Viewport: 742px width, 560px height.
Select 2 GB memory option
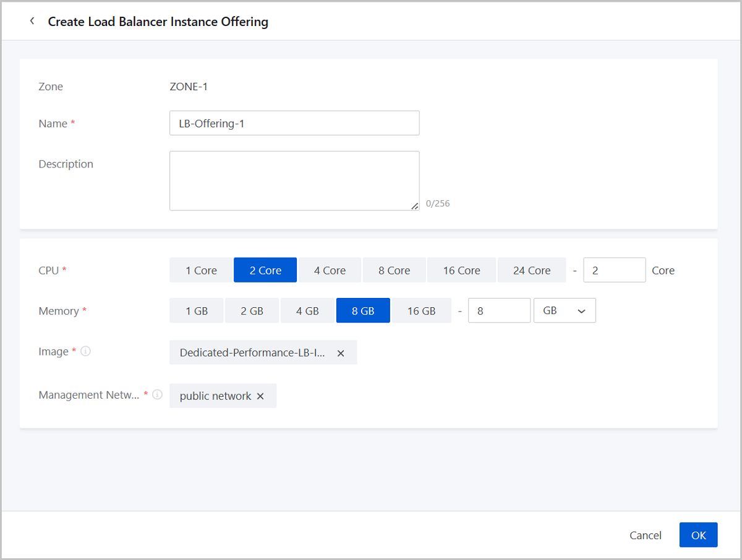point(252,311)
